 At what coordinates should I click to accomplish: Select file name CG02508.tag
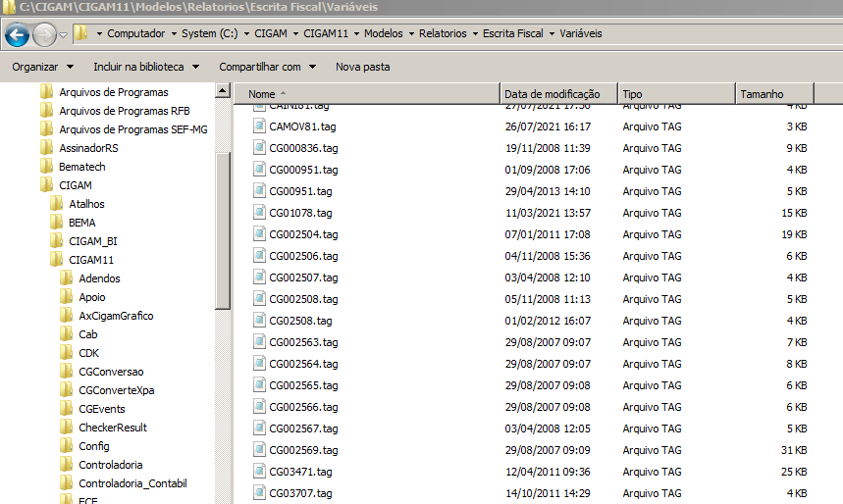(300, 321)
